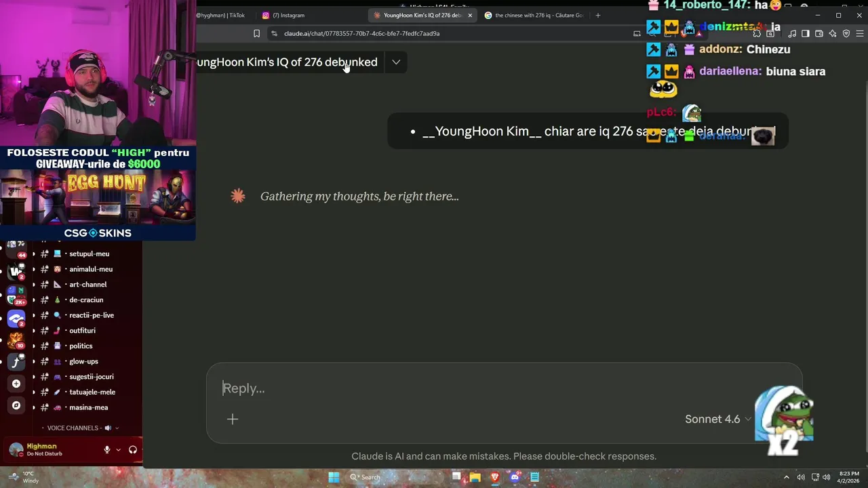Expand arrow beside setupul-meu channel
868x488 pixels.
click(34, 254)
